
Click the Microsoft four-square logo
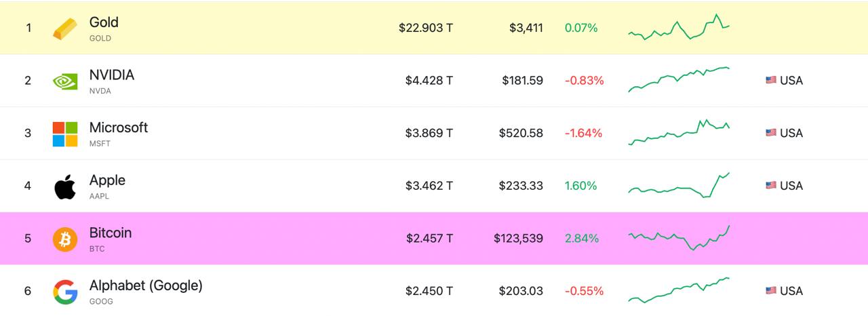pos(65,134)
